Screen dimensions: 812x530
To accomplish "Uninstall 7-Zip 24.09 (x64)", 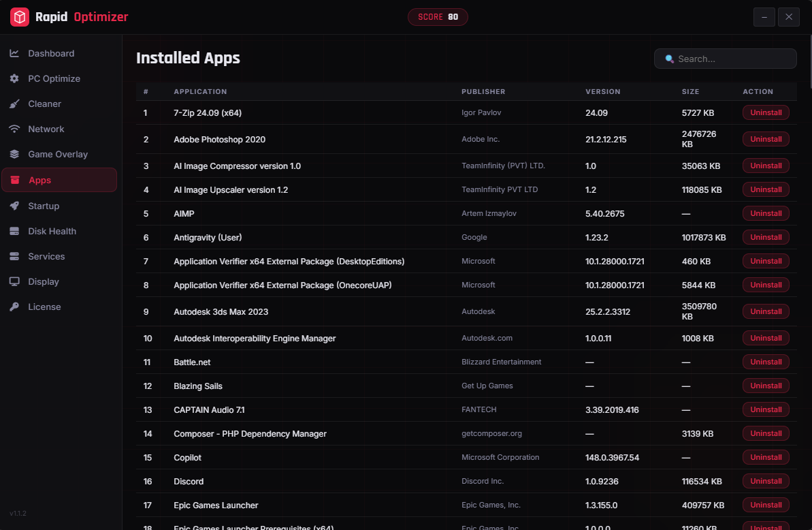I will click(x=766, y=112).
